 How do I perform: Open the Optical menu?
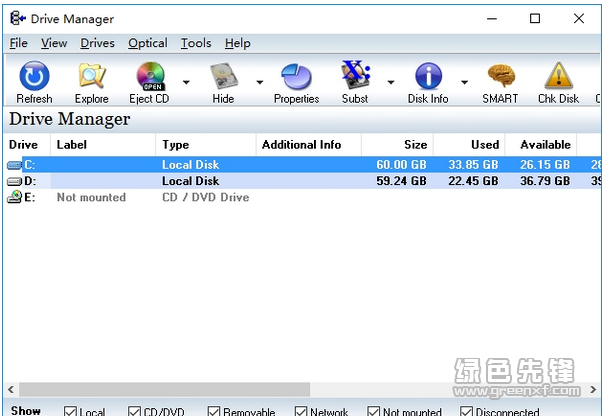point(148,43)
